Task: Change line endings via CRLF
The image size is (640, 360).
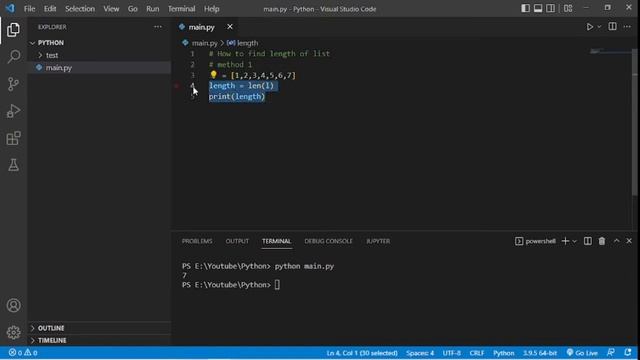Action: tap(477, 353)
